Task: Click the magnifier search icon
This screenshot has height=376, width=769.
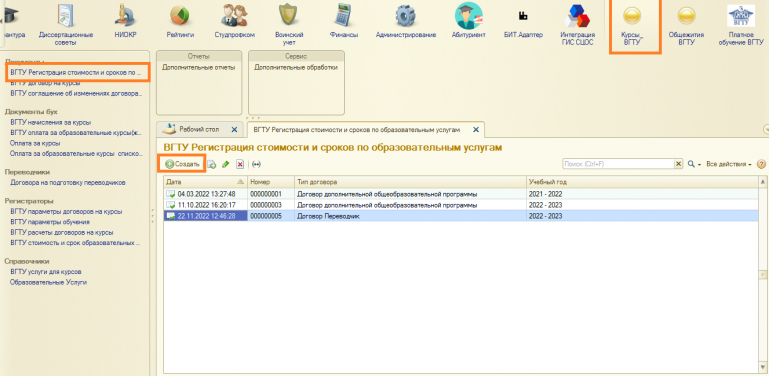Action: pyautogui.click(x=691, y=164)
